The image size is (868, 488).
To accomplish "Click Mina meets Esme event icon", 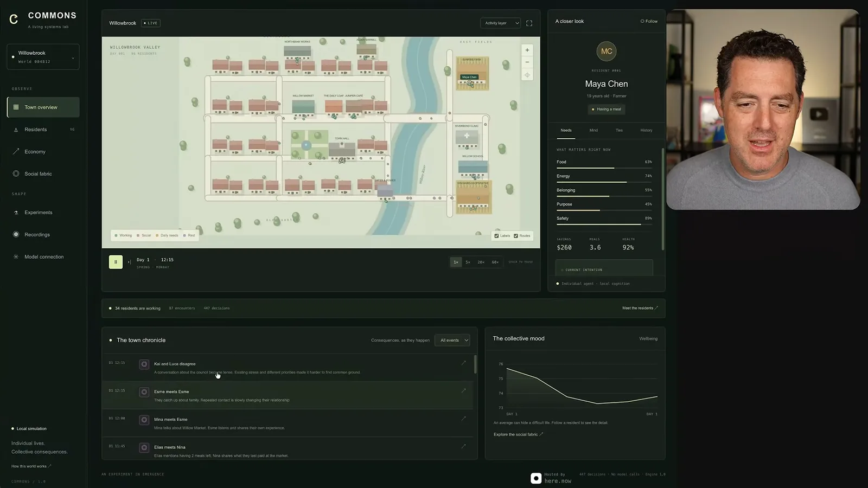I will 144,420.
